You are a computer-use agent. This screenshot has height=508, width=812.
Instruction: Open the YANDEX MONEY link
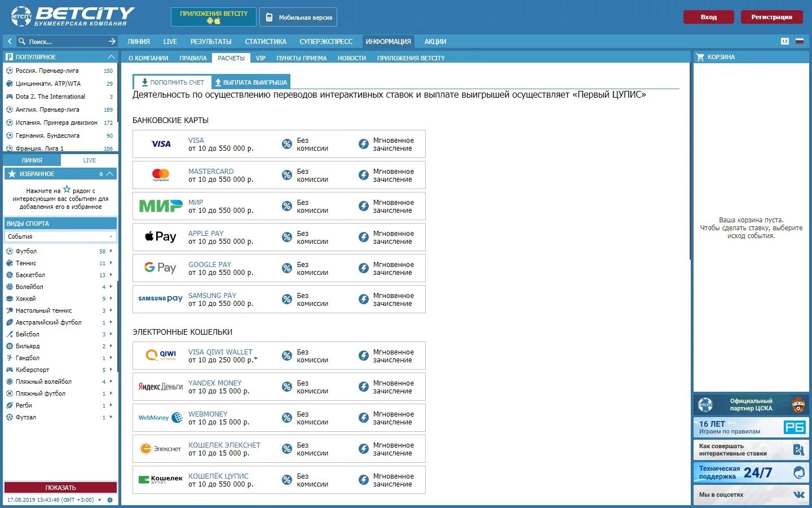(x=215, y=383)
